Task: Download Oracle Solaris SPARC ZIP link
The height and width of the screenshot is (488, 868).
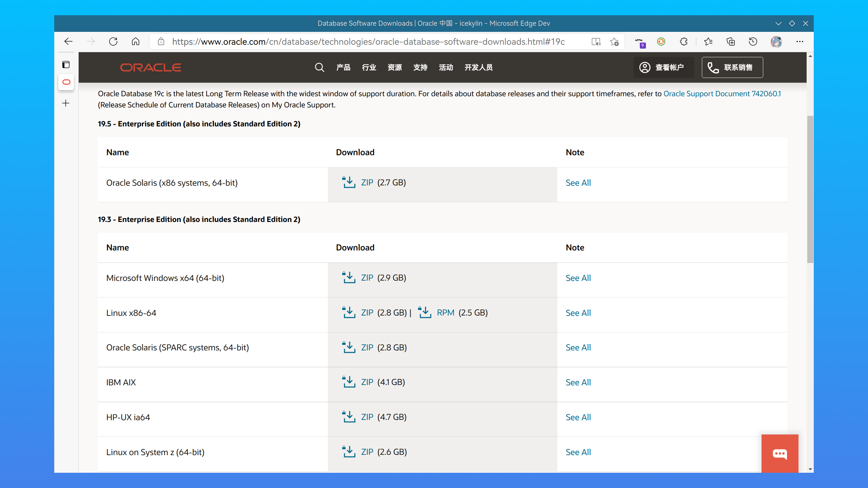Action: click(x=367, y=347)
